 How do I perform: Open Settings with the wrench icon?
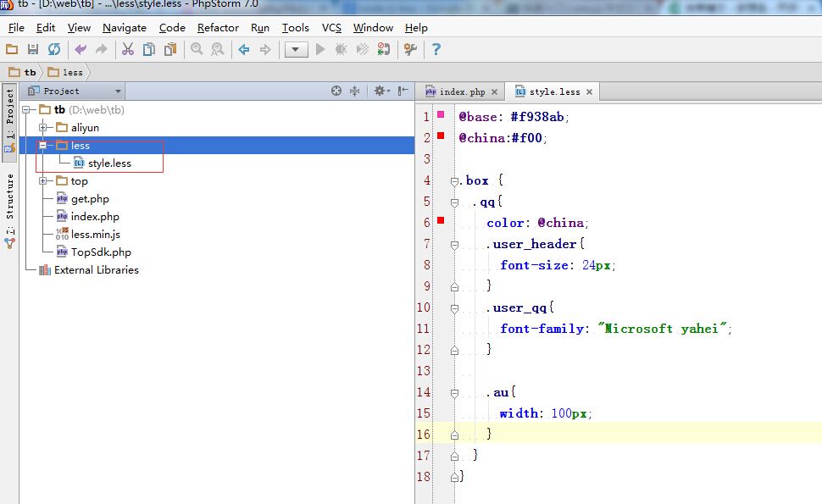pyautogui.click(x=410, y=49)
